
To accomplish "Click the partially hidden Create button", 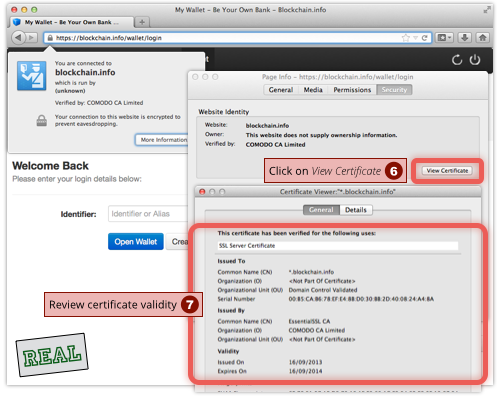I will point(177,242).
